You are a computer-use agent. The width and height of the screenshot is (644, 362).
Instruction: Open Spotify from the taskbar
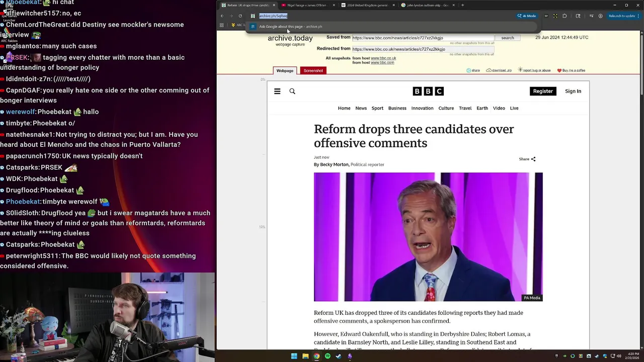pyautogui.click(x=328, y=356)
